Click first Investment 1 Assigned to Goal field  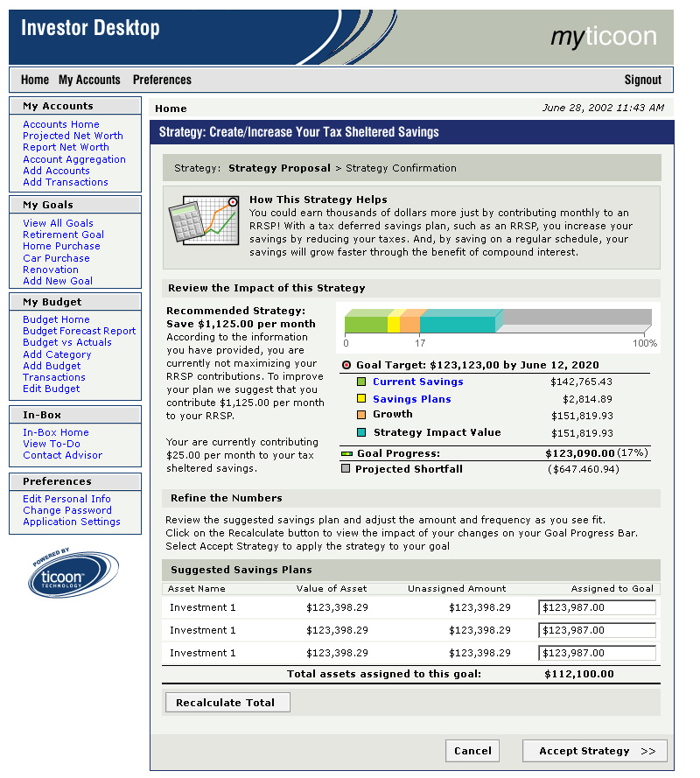click(597, 607)
